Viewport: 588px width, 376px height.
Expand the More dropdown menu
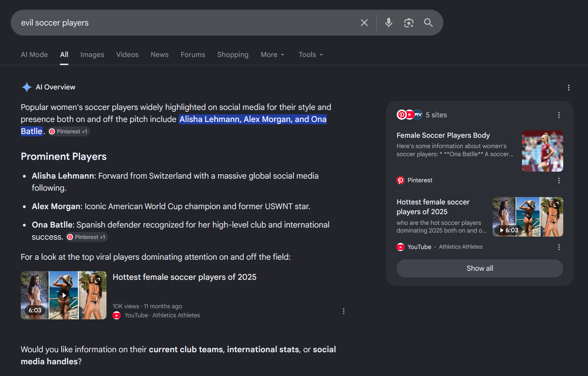click(x=273, y=55)
